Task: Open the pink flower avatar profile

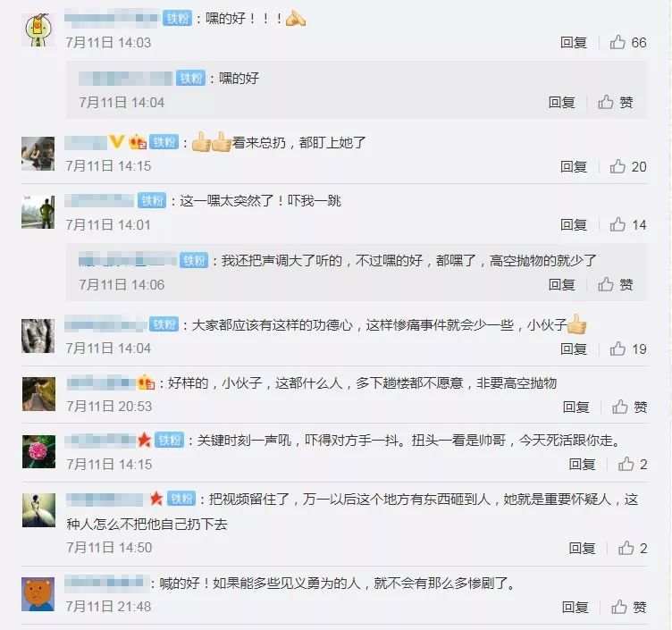Action: [38, 451]
